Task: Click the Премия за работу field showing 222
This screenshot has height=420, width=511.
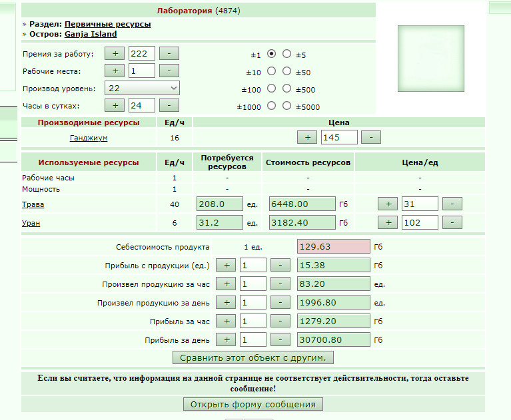Action: tap(142, 53)
